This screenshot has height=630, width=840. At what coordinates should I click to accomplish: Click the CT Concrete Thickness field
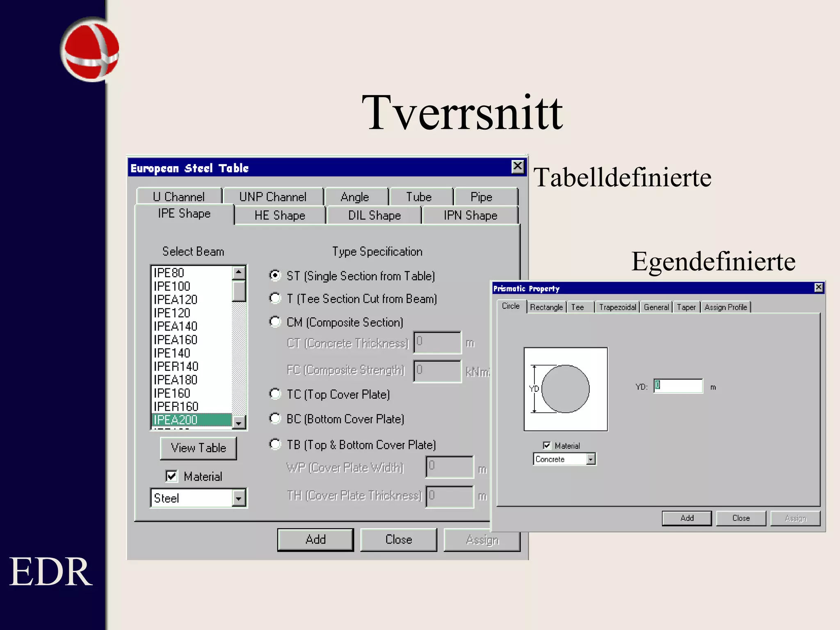[437, 342]
